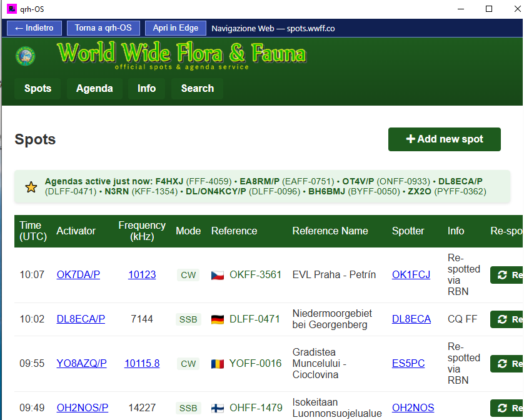Click the Romanian flag next to YOFF-0016

pyautogui.click(x=218, y=364)
